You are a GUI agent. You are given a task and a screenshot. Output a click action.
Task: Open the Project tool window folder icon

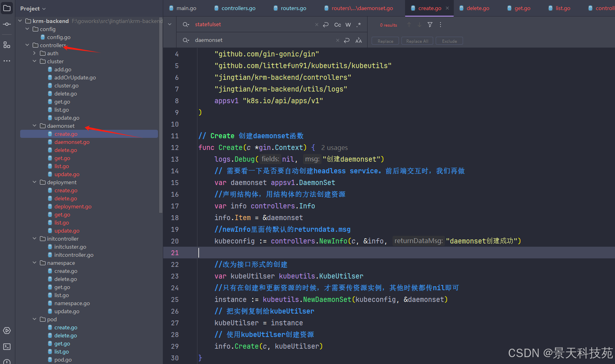(x=7, y=8)
